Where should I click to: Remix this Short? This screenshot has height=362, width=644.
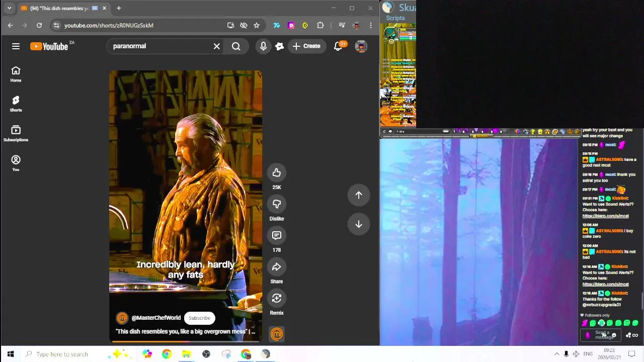tap(277, 298)
